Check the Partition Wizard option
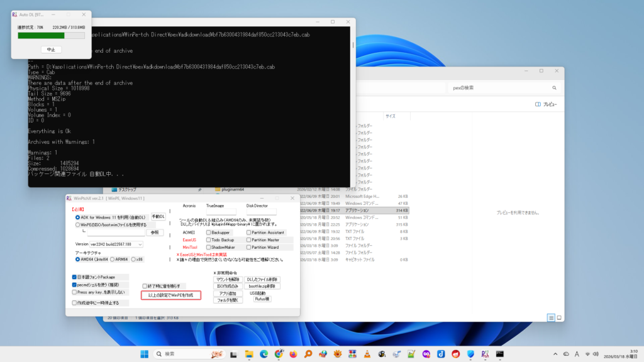 (x=248, y=247)
